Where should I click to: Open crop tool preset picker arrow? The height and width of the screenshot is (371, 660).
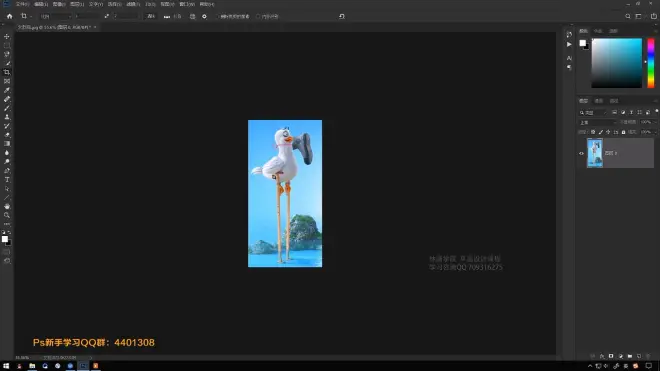tap(31, 16)
